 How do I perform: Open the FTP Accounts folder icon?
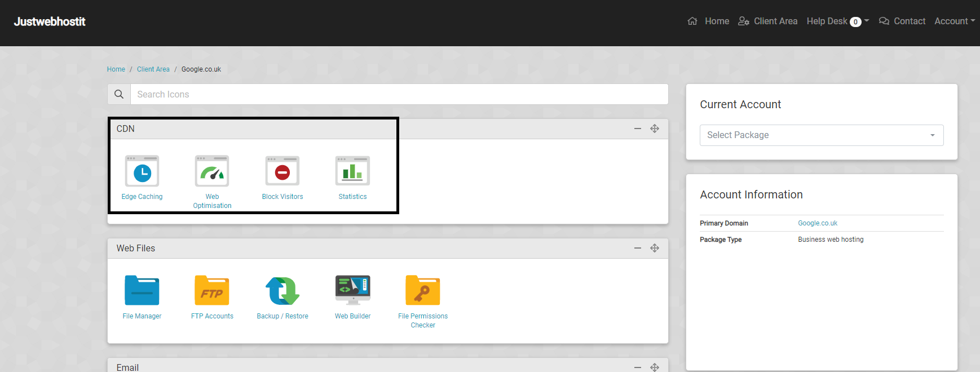point(212,290)
